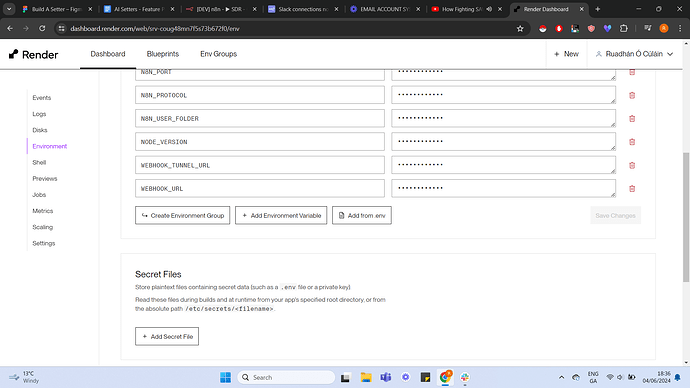This screenshot has width=690, height=388.
Task: Open the Env Groups tab
Action: 218,54
